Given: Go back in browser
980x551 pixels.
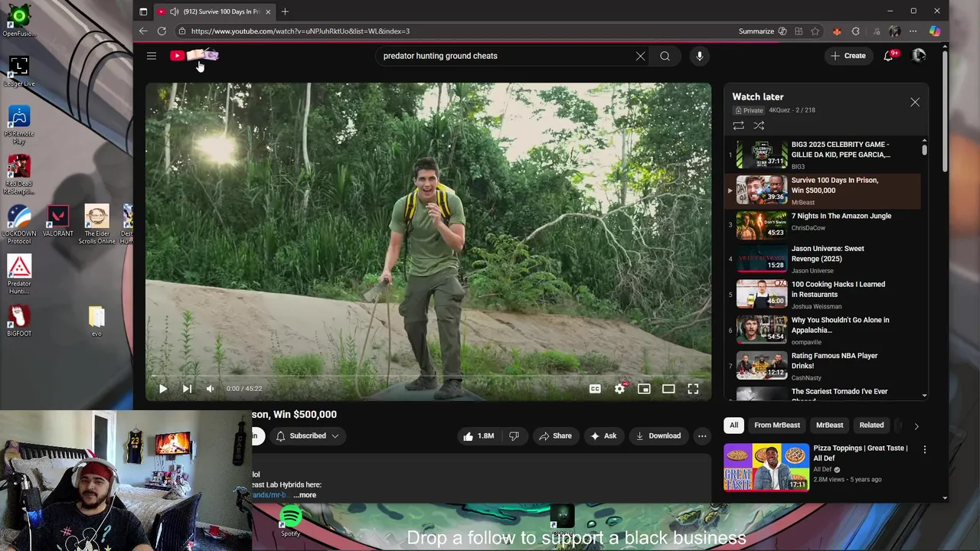Looking at the screenshot, I should 143,31.
